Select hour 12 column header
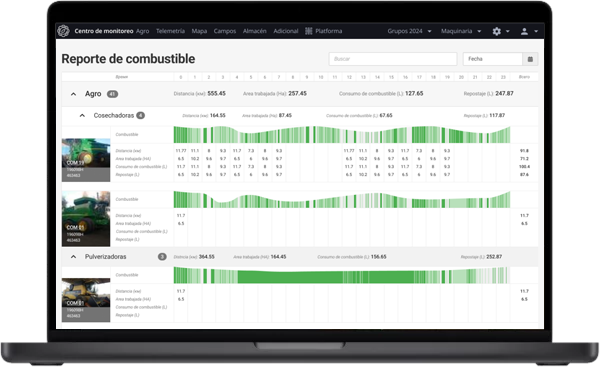 [349, 77]
